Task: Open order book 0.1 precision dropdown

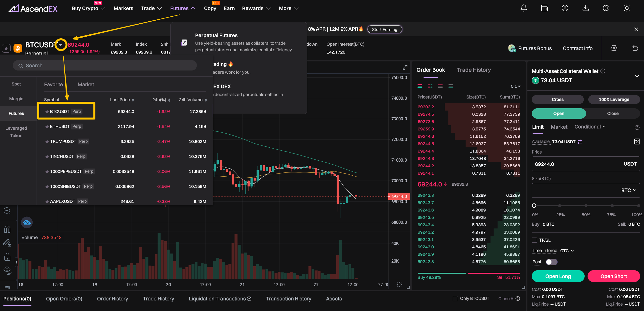Action: (515, 86)
